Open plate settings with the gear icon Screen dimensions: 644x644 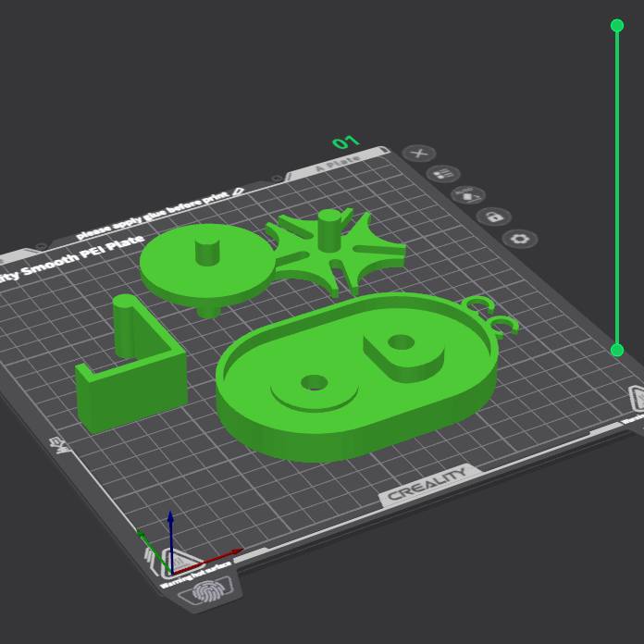point(520,239)
